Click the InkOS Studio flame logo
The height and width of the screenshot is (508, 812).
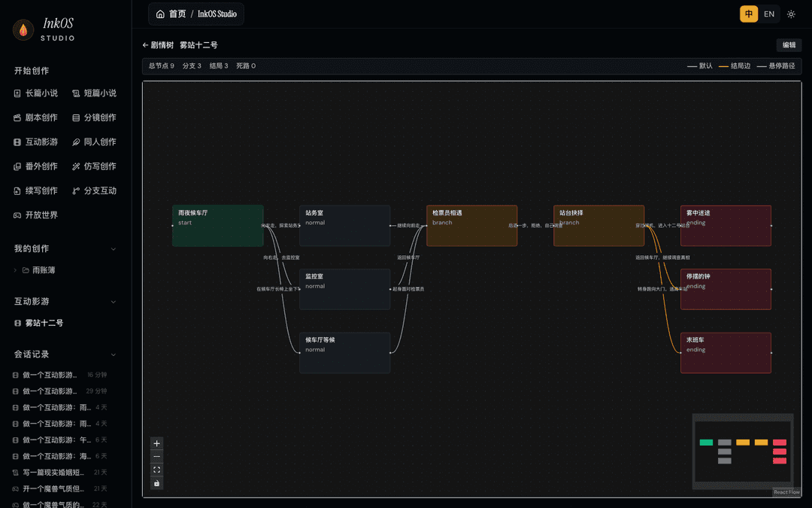click(23, 30)
